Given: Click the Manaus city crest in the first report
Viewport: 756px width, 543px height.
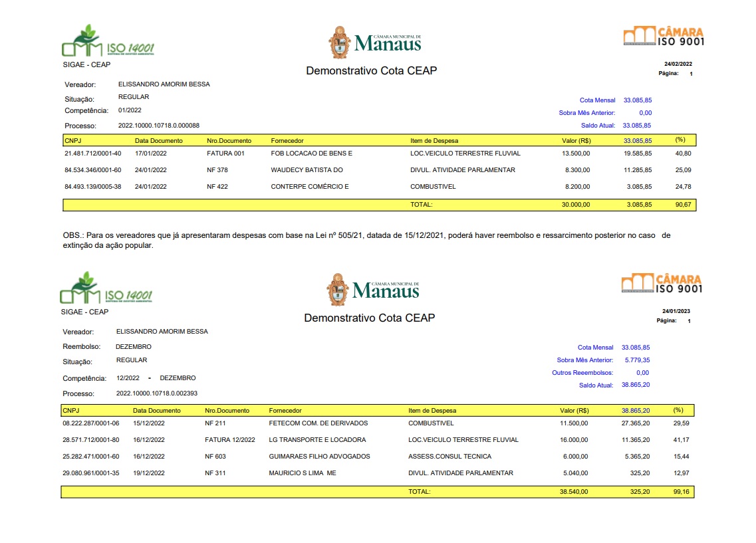Looking at the screenshot, I should coord(340,43).
